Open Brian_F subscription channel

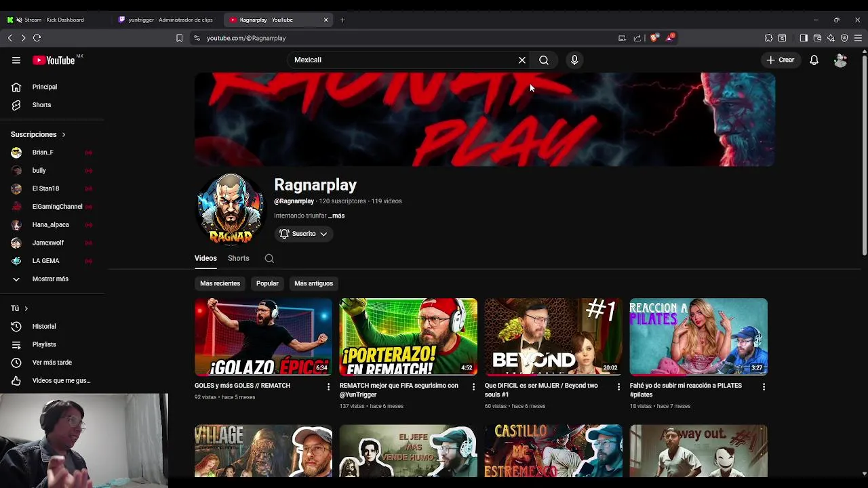pyautogui.click(x=53, y=152)
